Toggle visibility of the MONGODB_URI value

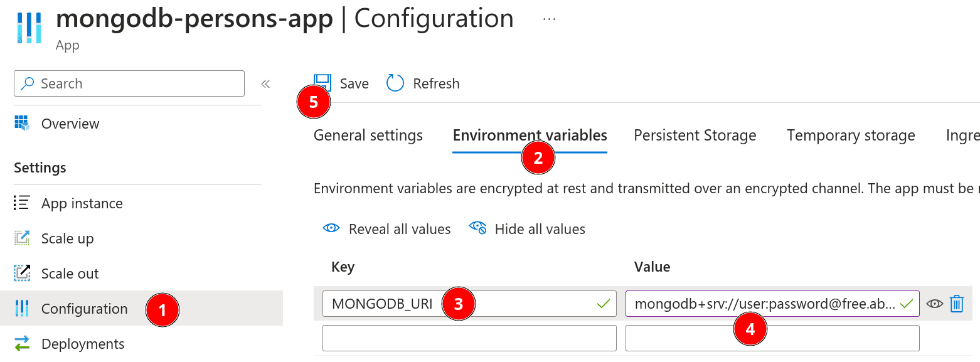[935, 304]
